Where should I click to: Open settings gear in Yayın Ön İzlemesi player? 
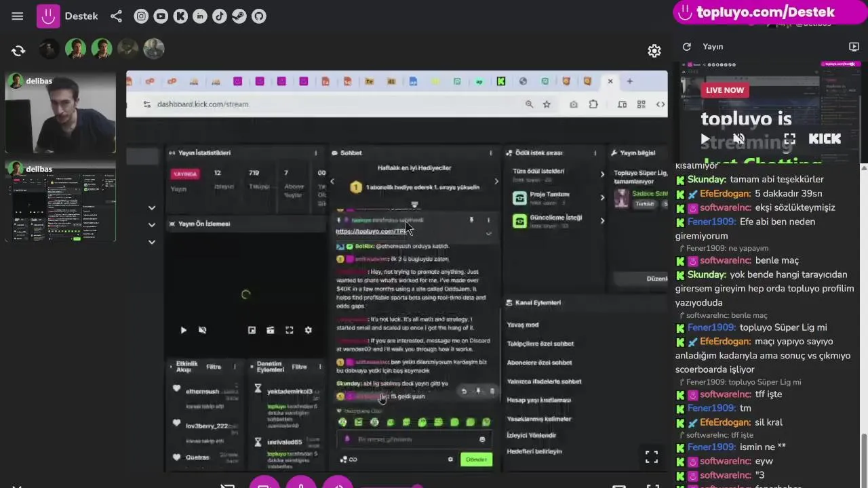(308, 330)
